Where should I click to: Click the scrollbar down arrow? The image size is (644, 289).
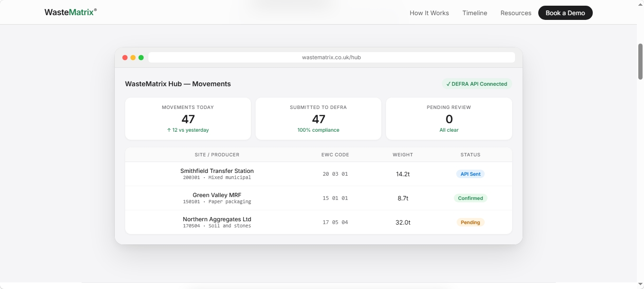pos(640,285)
